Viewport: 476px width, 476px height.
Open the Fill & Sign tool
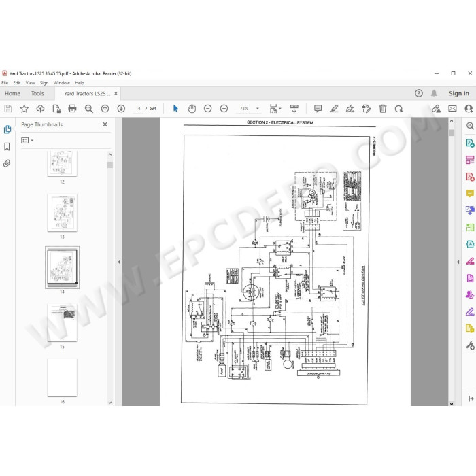click(x=470, y=311)
